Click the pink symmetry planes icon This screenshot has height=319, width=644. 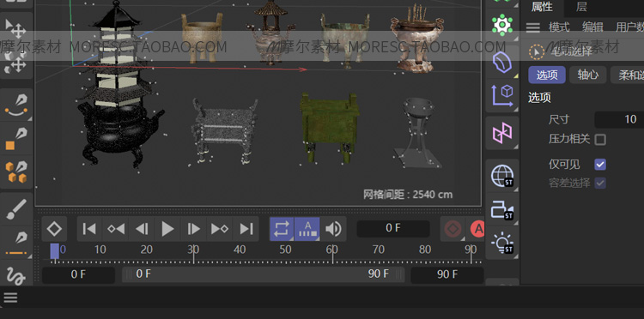tap(502, 134)
